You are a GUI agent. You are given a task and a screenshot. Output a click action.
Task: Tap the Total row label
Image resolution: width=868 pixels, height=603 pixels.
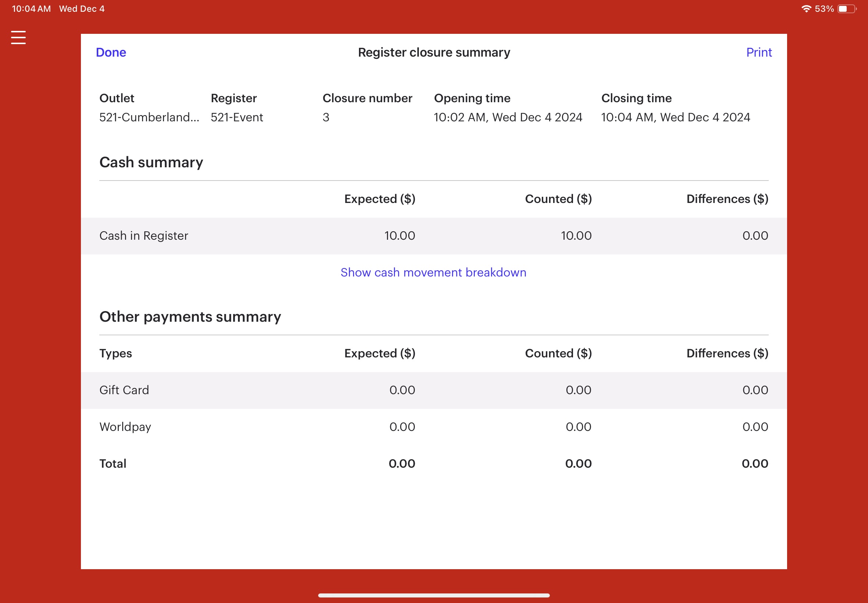coord(113,464)
